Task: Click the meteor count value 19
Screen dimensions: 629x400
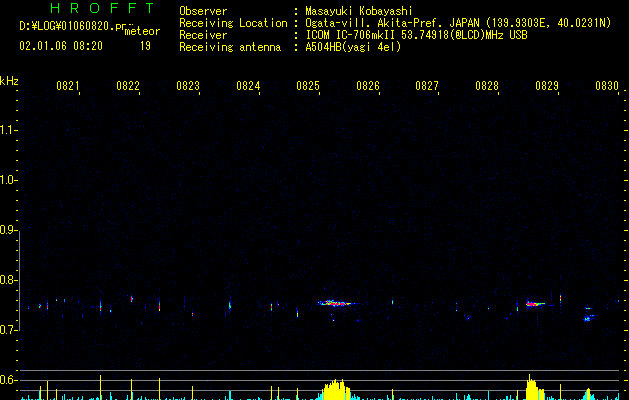Action: (145, 46)
